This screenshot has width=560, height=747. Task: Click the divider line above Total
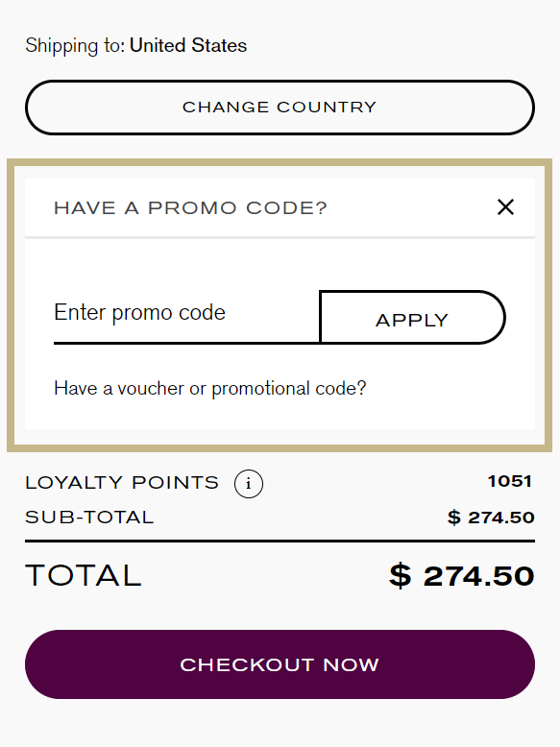point(280,542)
